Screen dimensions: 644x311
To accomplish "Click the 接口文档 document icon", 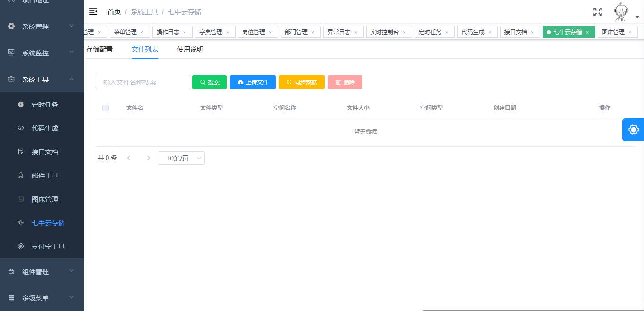I will point(21,151).
